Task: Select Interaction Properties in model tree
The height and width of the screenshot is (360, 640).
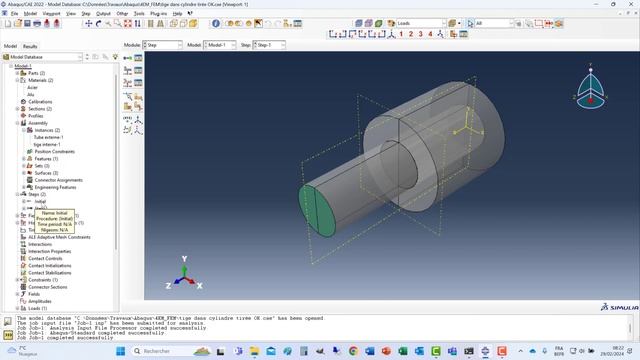Action: pyautogui.click(x=49, y=251)
